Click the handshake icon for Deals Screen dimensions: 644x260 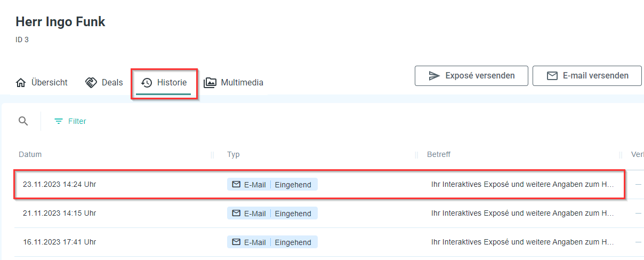coord(91,83)
